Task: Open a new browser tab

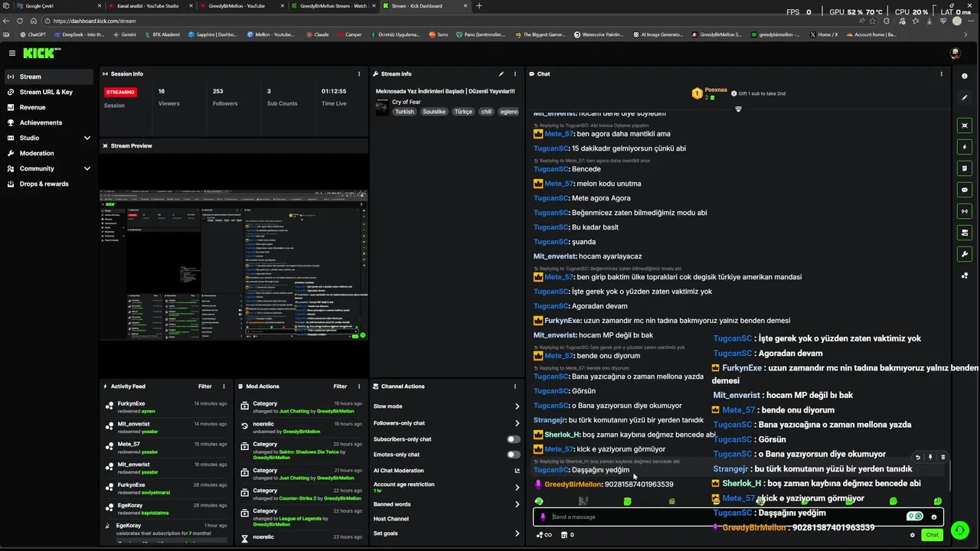Action: pos(479,5)
